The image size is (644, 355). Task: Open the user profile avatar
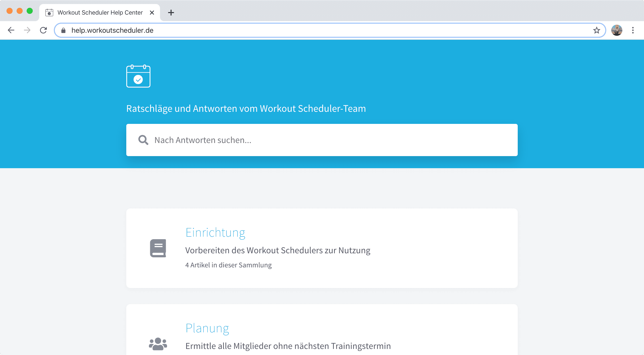tap(617, 30)
